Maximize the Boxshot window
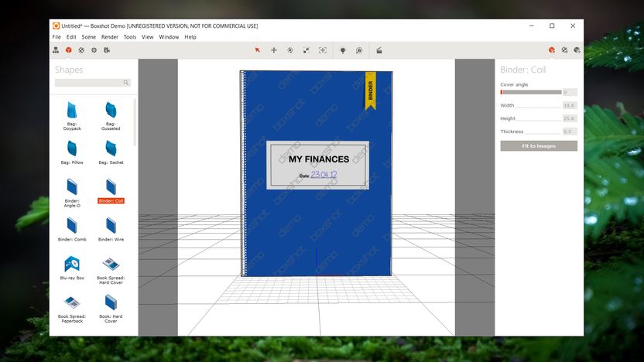The height and width of the screenshot is (362, 644). point(552,26)
